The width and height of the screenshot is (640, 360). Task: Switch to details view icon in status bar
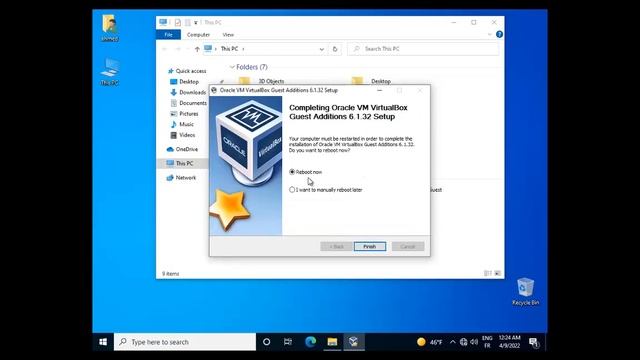click(487, 273)
